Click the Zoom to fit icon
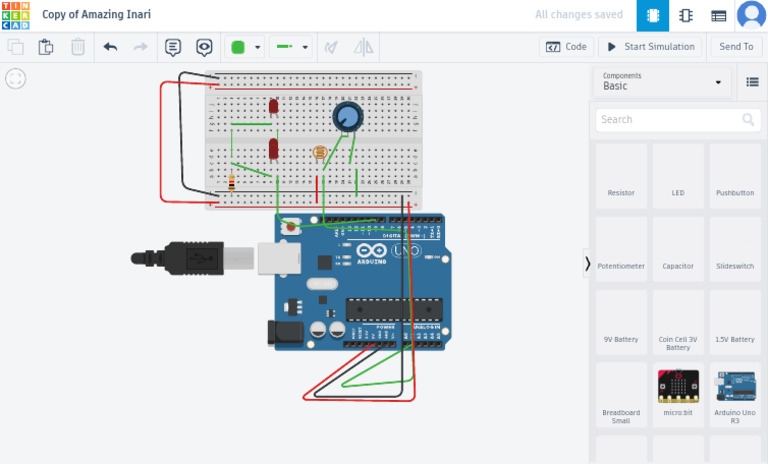The image size is (768, 464). [x=16, y=78]
